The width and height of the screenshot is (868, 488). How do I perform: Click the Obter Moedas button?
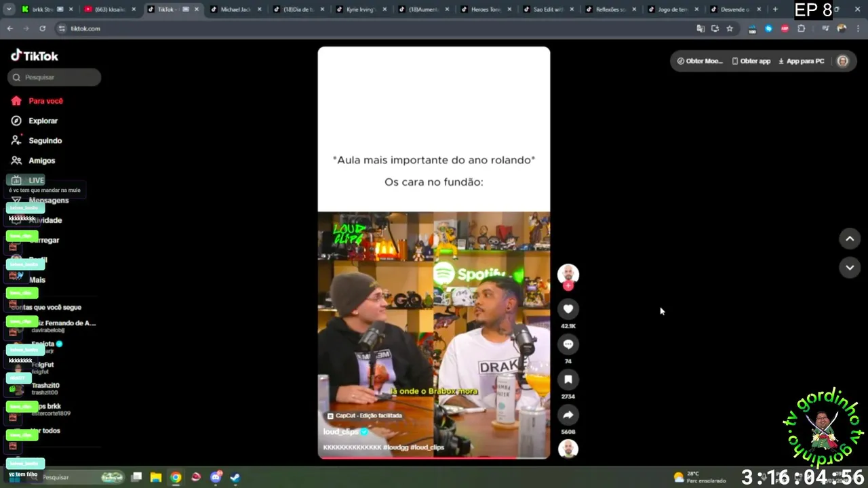click(700, 61)
